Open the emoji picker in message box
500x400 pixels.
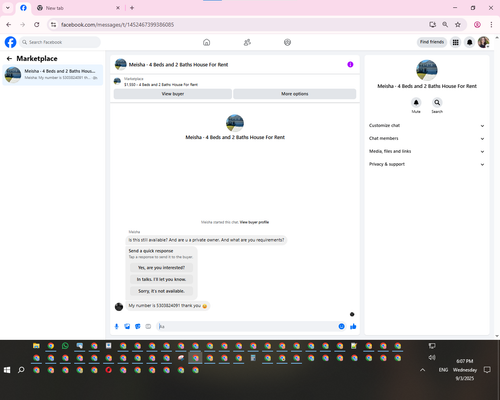point(341,326)
